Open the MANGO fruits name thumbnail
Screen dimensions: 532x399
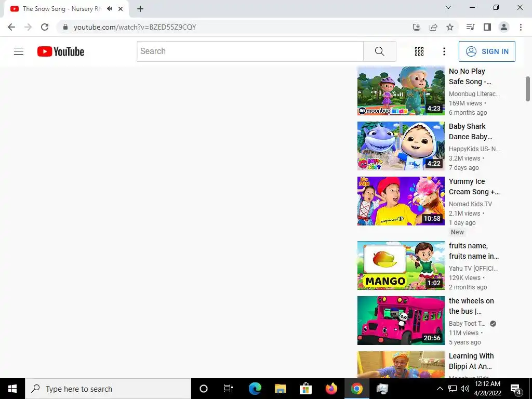pyautogui.click(x=401, y=265)
